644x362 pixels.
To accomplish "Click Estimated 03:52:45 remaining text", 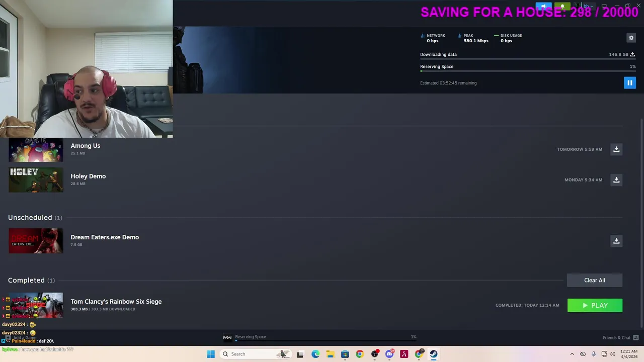I will pos(448,83).
